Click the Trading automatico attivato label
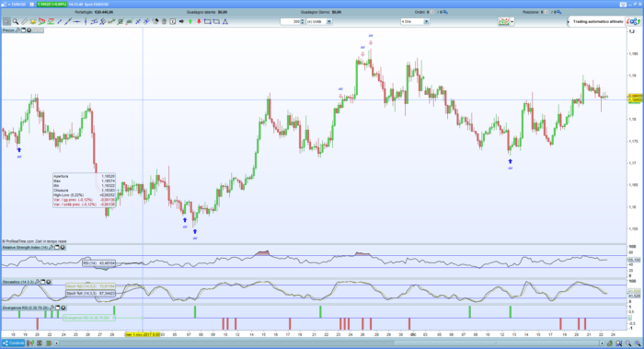Screen dimensions: 644x349 (x=598, y=21)
